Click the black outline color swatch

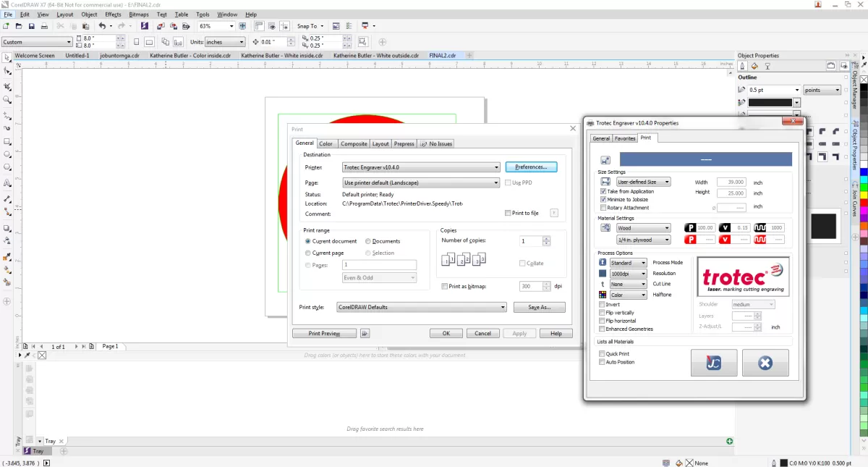pyautogui.click(x=770, y=103)
